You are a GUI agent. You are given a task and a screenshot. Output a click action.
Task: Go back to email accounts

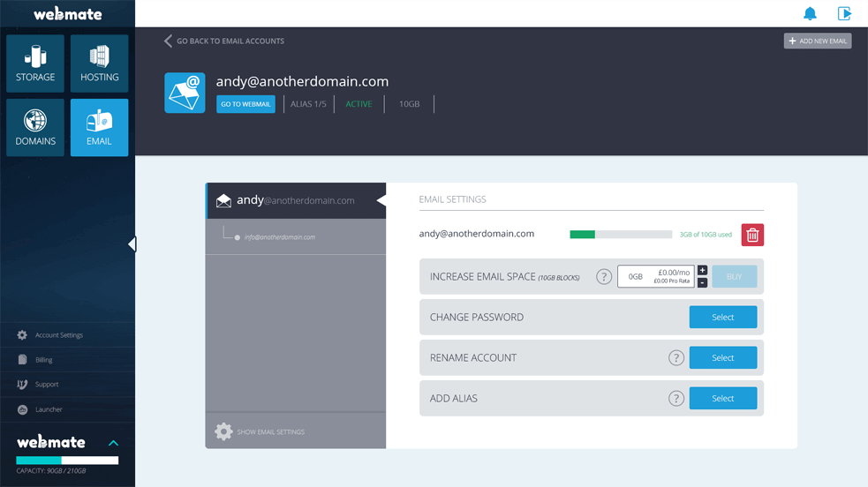pyautogui.click(x=224, y=41)
